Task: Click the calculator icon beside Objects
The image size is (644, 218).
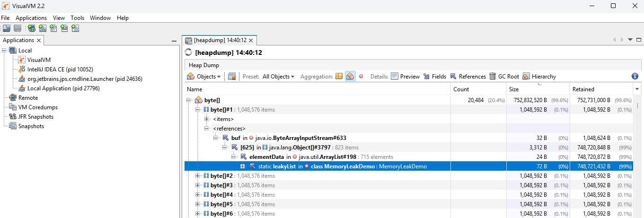Action: 231,76
